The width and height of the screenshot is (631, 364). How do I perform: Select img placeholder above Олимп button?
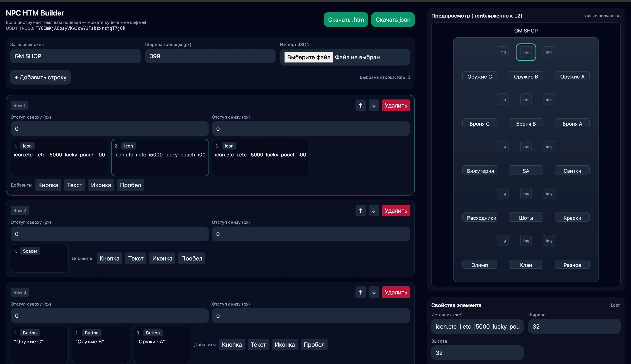(x=502, y=240)
